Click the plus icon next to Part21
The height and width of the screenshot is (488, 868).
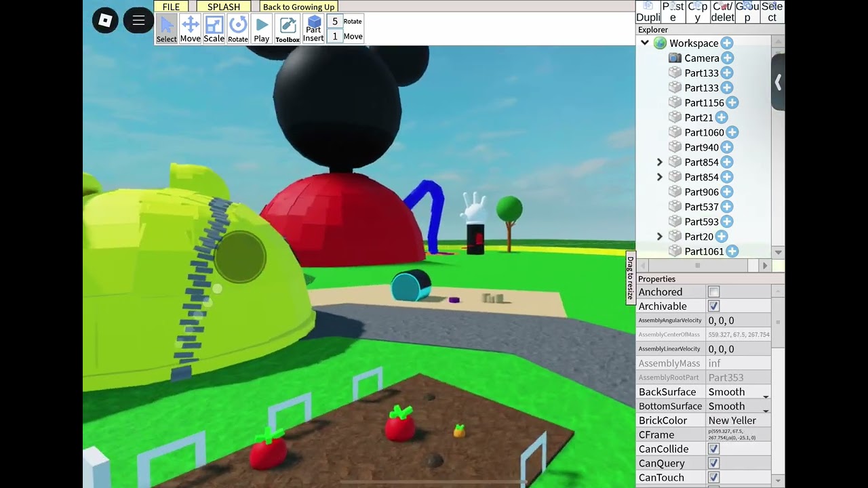[722, 117]
